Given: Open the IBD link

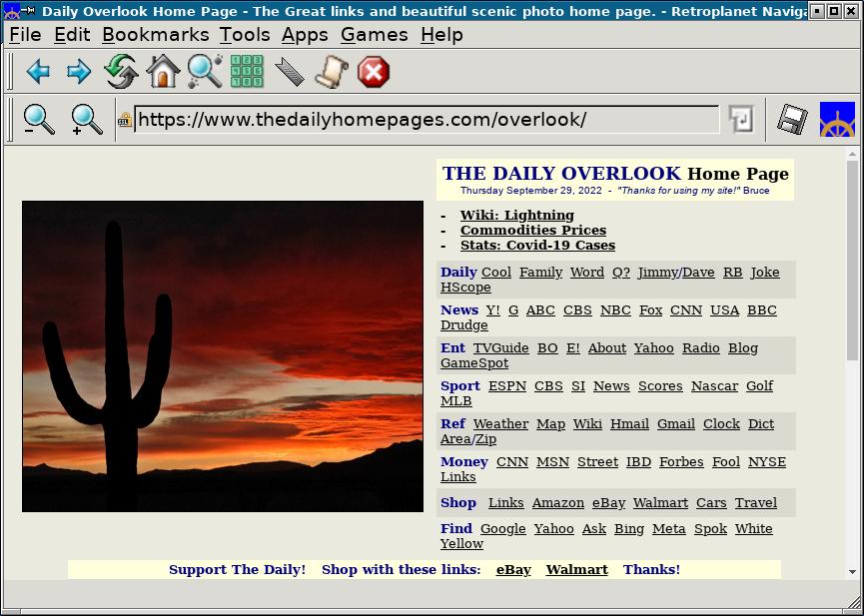Looking at the screenshot, I should click(638, 462).
